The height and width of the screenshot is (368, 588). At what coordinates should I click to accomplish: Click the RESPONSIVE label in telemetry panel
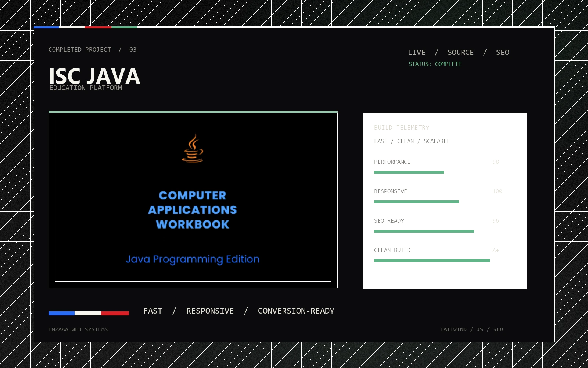[x=391, y=191]
